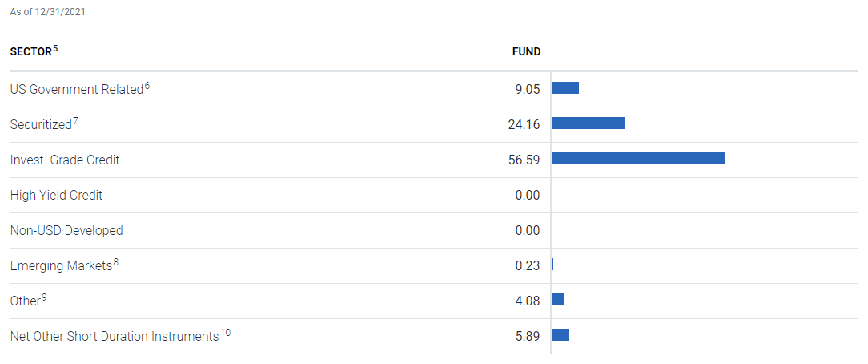Select the Non-USD Developed row label

66,230
